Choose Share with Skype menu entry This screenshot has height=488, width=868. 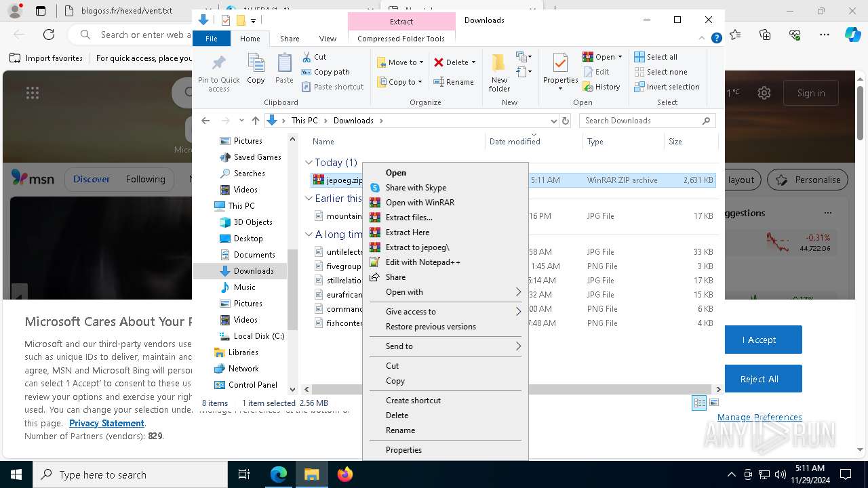click(446, 188)
